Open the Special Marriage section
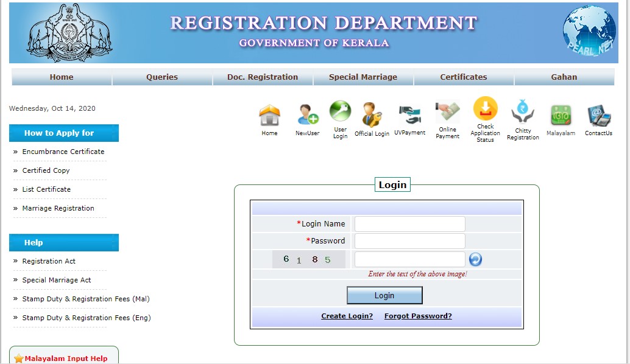The height and width of the screenshot is (364, 630). tap(363, 77)
